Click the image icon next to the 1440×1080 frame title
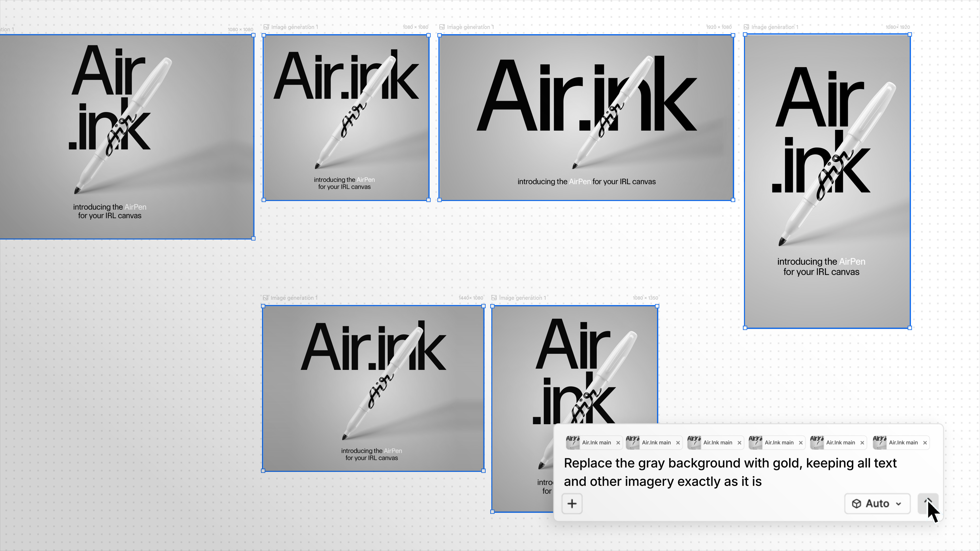The width and height of the screenshot is (980, 551). pos(265,298)
